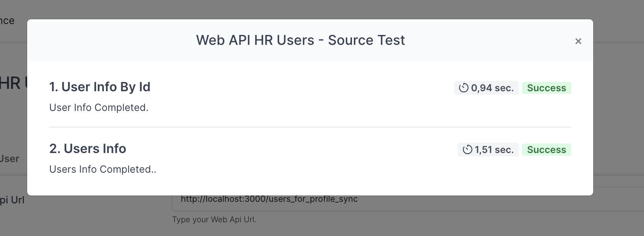Screen dimensions: 644x236
Task: Click the 0,94 sec. duration text
Action: click(492, 88)
